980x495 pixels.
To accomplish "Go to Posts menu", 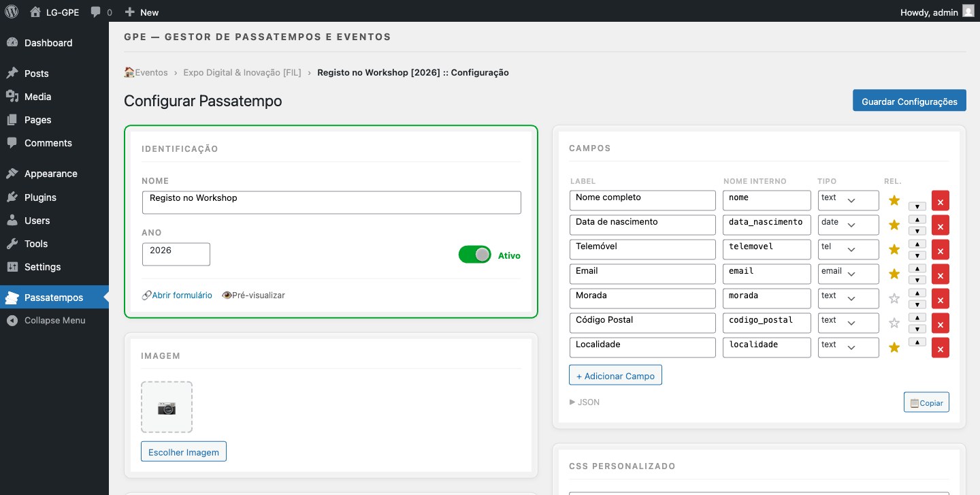I will click(54, 74).
